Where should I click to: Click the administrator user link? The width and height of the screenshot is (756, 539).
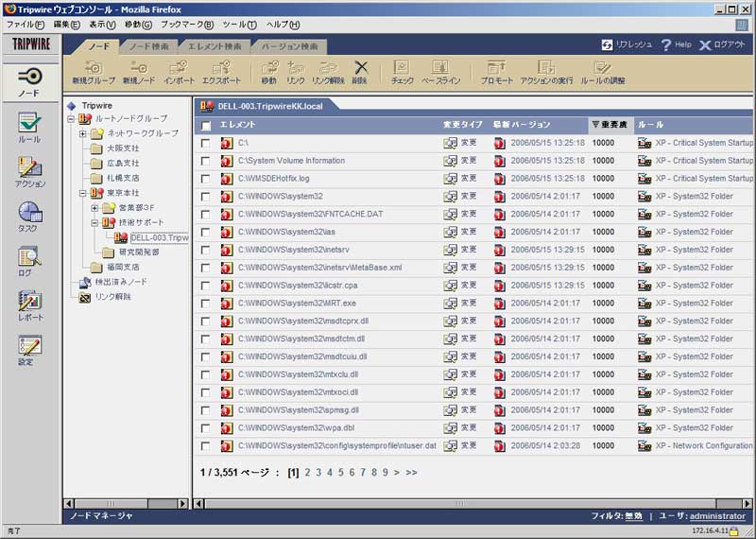click(x=717, y=516)
